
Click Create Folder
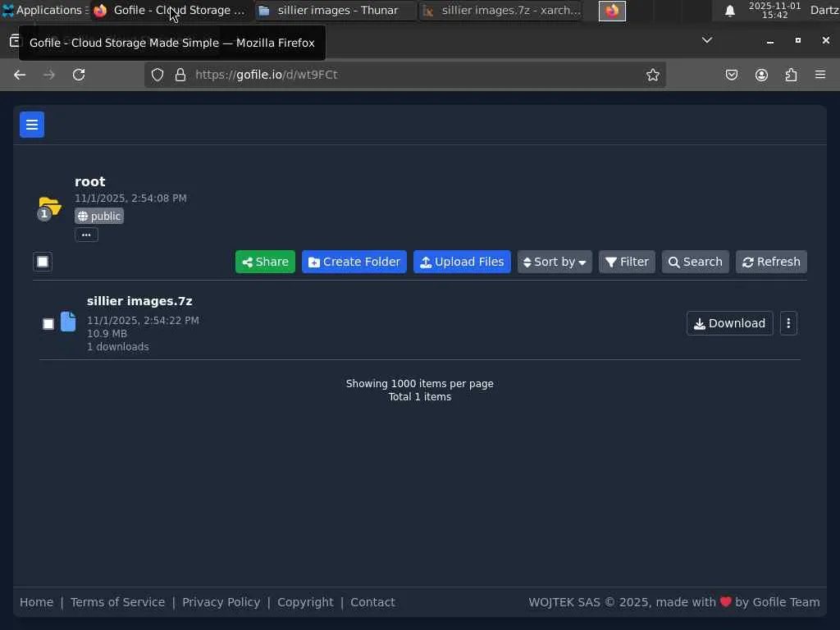tap(354, 262)
